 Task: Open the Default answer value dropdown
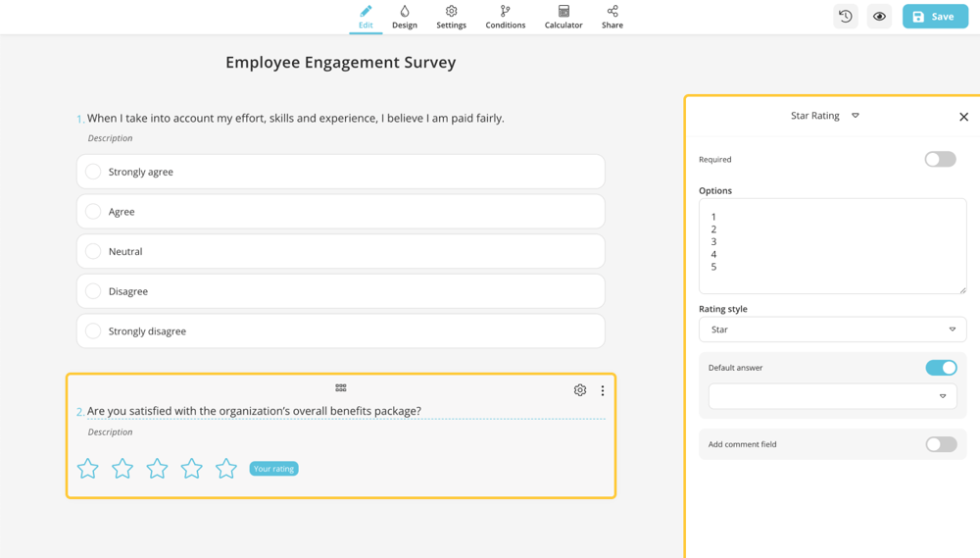(x=832, y=396)
